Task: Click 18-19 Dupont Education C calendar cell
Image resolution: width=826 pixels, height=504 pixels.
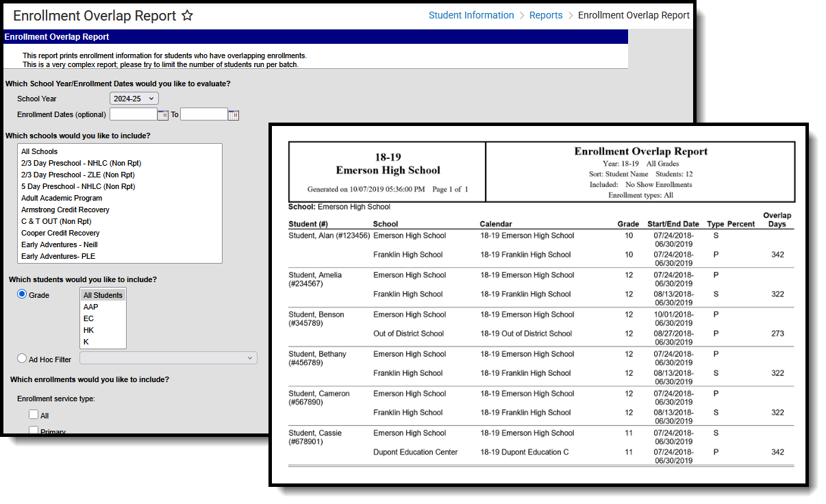Action: [x=525, y=452]
